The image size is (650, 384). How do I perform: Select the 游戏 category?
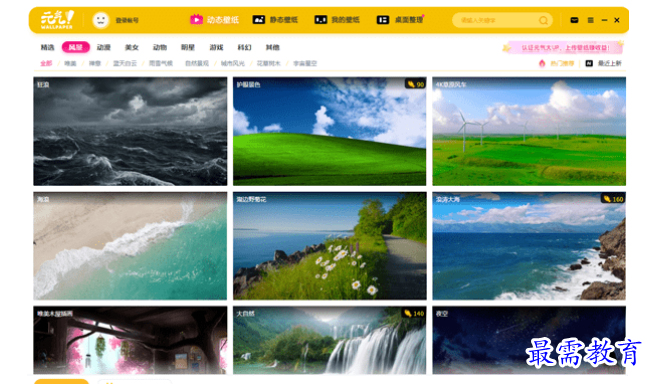[216, 47]
